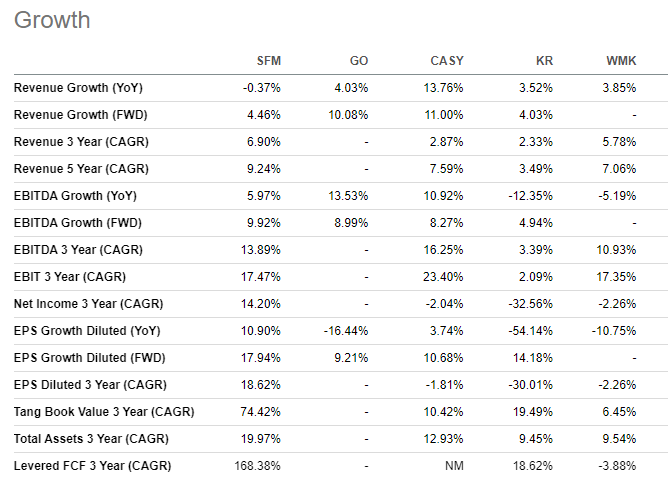Image resolution: width=668 pixels, height=488 pixels.
Task: Select the Levered FCF 3 Year (CAGR) label
Action: [92, 466]
